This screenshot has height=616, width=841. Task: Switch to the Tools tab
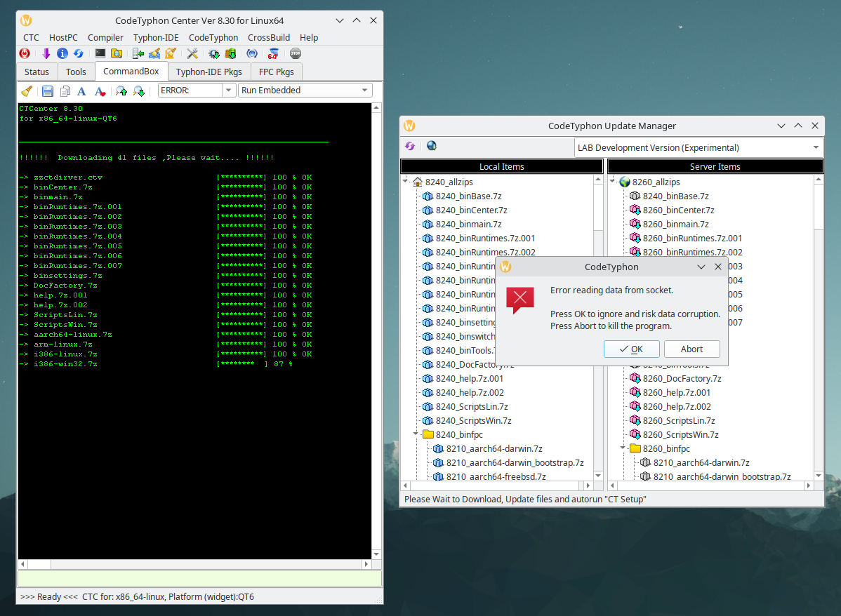[x=76, y=72]
